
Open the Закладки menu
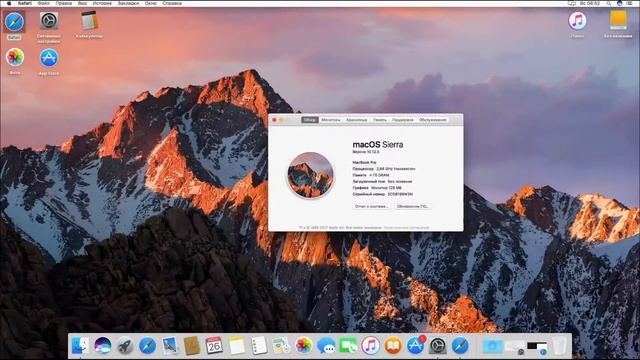click(128, 3)
